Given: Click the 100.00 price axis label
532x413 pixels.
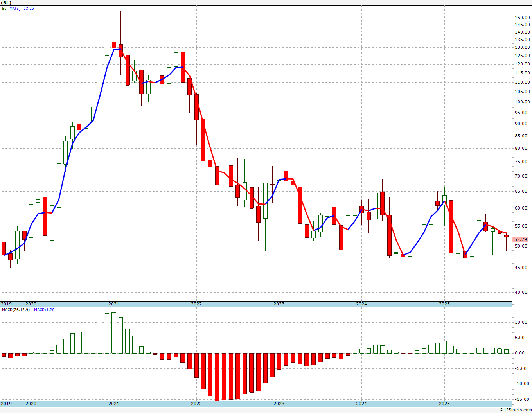Looking at the screenshot, I should pyautogui.click(x=523, y=102).
